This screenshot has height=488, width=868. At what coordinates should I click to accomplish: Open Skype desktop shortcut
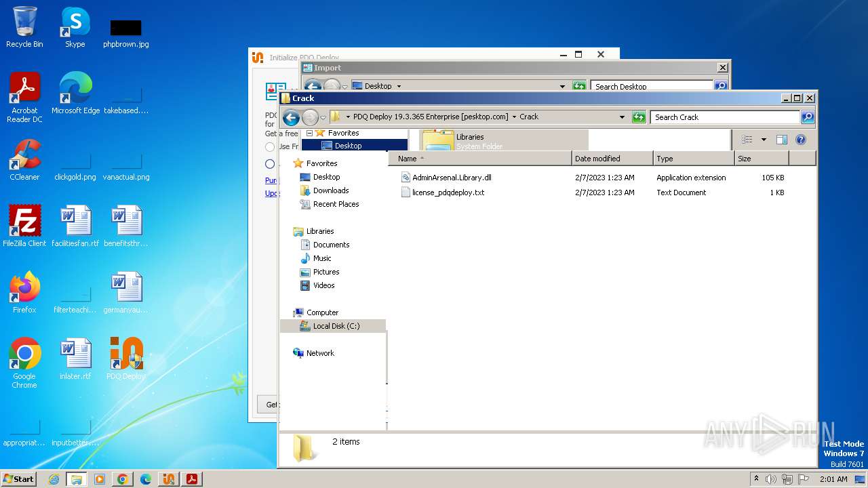(75, 27)
